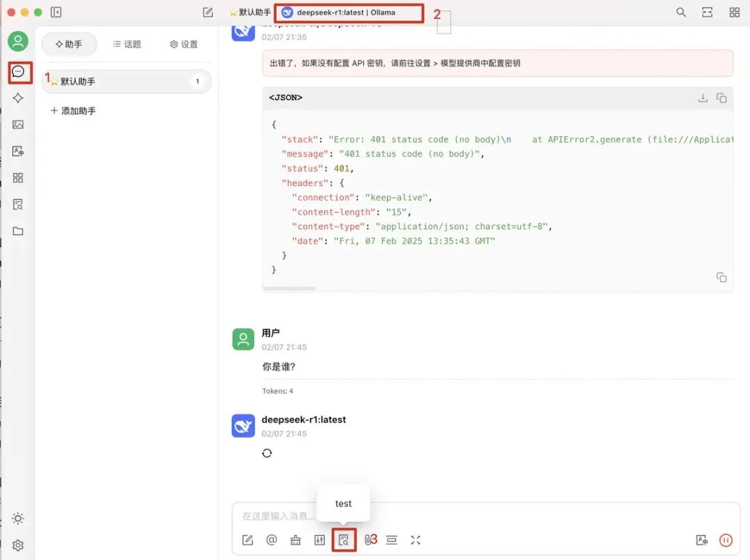Image resolution: width=750 pixels, height=560 pixels.
Task: Click 添加助手 to add an assistant
Action: tap(73, 110)
